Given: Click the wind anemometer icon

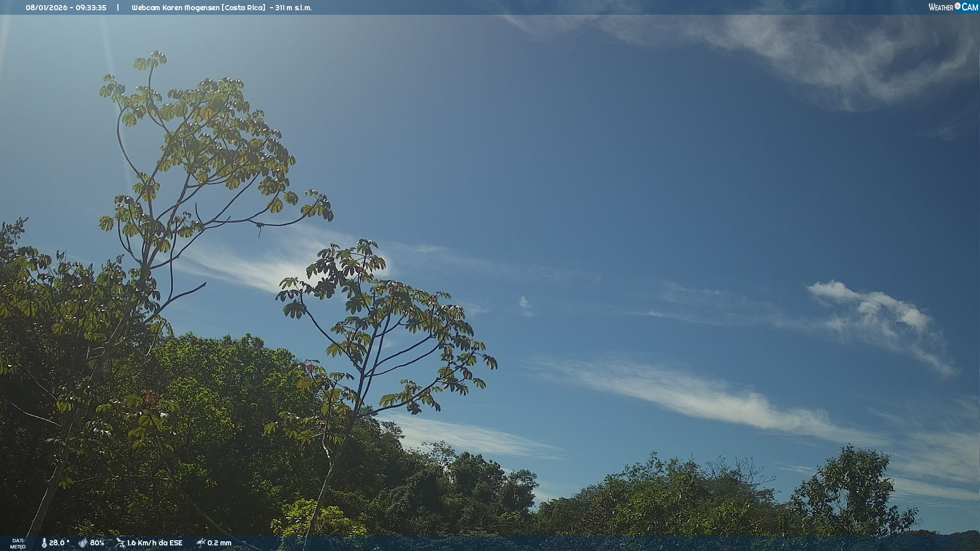Looking at the screenshot, I should (x=120, y=543).
